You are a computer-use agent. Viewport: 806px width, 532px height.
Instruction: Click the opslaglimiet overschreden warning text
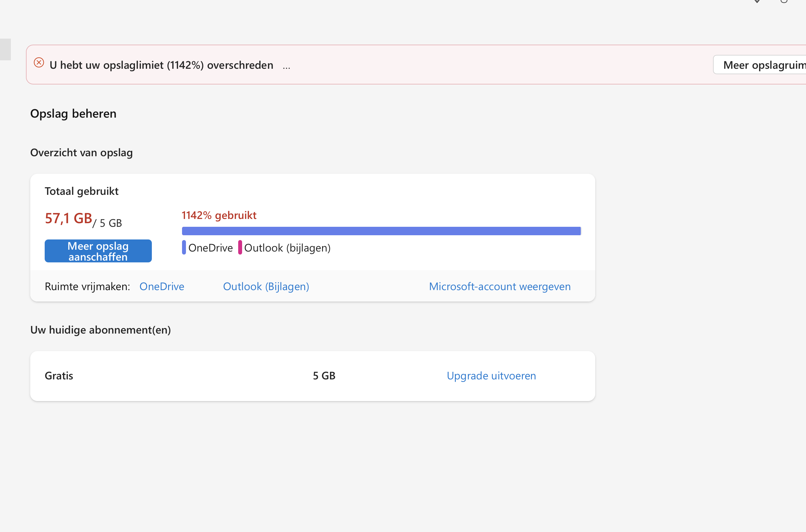point(162,65)
